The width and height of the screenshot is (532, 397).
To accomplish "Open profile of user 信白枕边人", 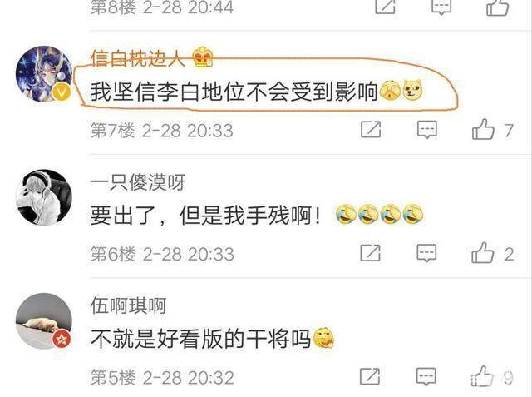I will [137, 59].
